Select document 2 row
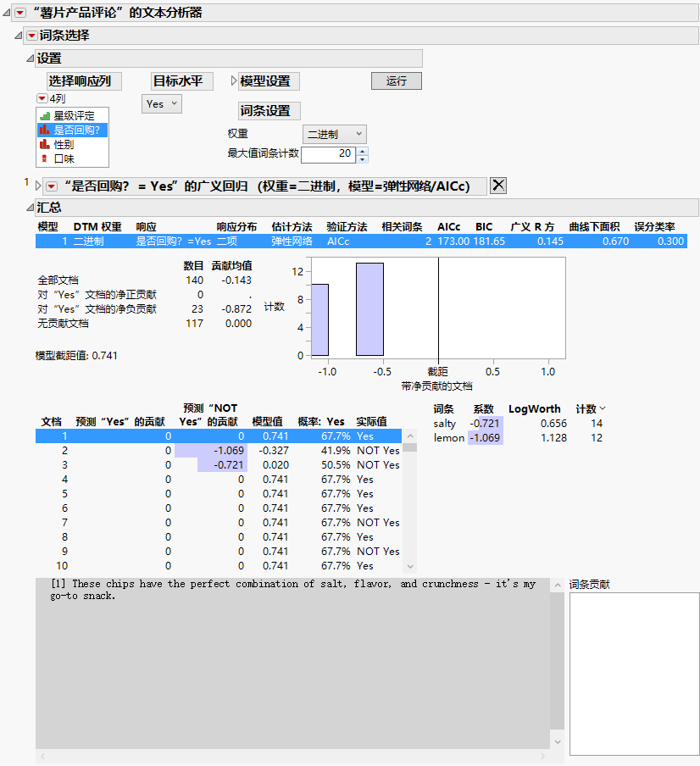This screenshot has width=700, height=766. point(219,451)
